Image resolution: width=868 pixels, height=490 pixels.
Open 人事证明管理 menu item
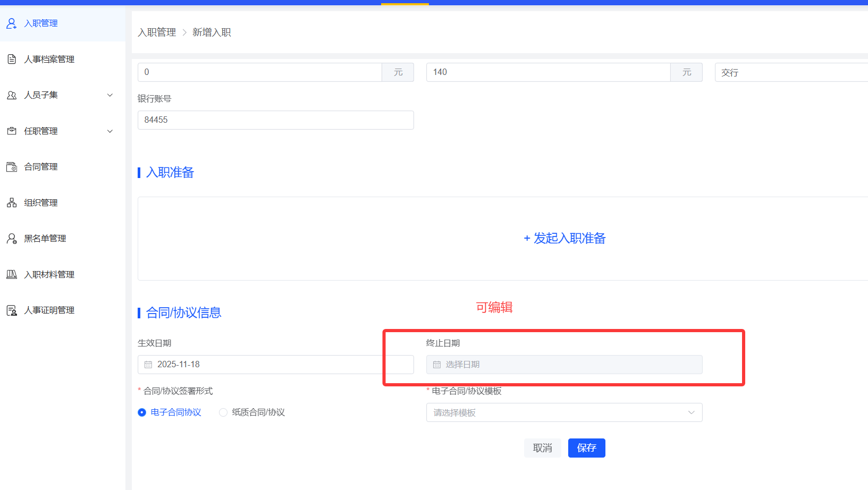49,310
